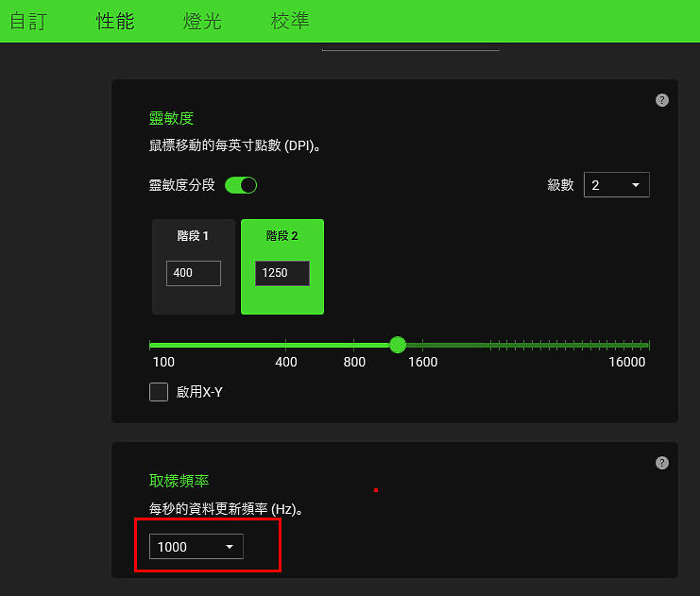Click the 級數 label
The height and width of the screenshot is (596, 700).
[560, 185]
